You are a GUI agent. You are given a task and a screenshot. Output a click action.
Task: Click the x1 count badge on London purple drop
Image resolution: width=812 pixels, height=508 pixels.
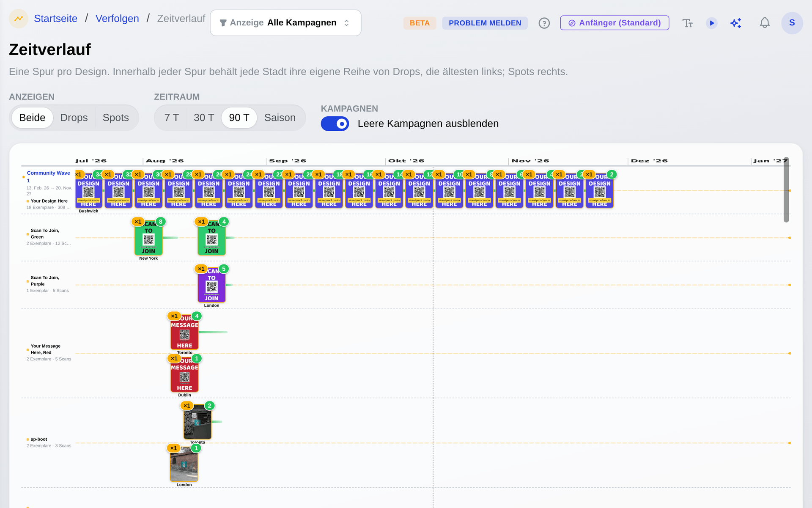click(201, 269)
